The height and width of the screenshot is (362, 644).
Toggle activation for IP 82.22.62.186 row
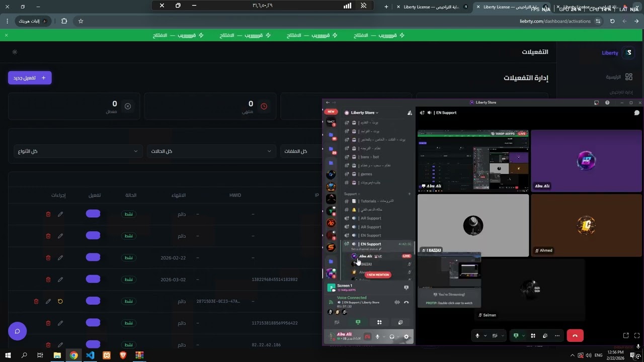(93, 344)
